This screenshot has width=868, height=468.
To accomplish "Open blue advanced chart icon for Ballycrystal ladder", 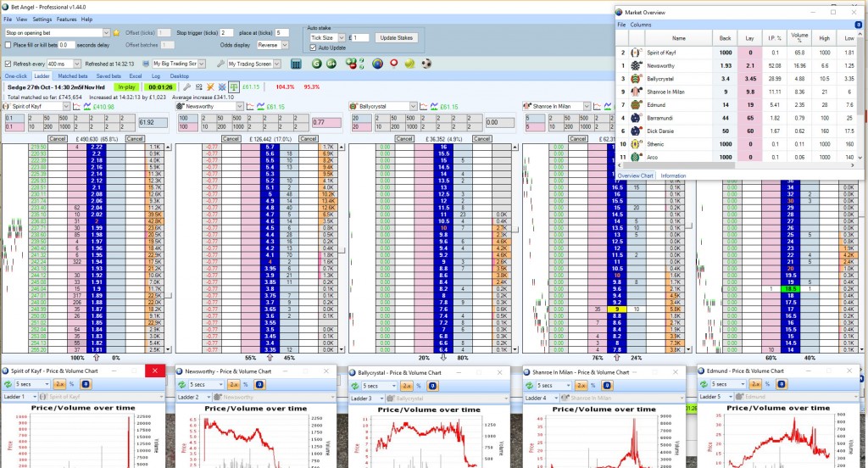I will coord(435,106).
